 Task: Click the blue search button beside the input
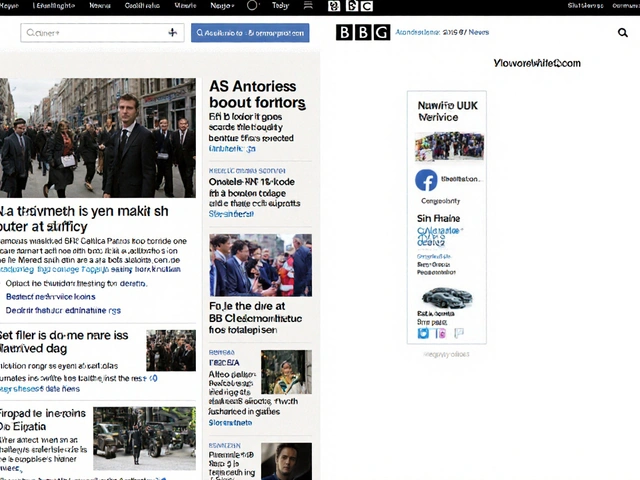pos(250,33)
